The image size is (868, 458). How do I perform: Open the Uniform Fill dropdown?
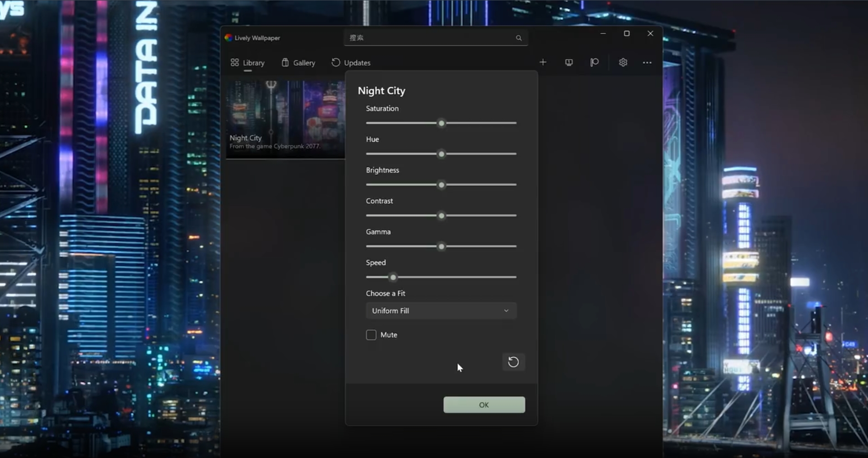tap(441, 311)
